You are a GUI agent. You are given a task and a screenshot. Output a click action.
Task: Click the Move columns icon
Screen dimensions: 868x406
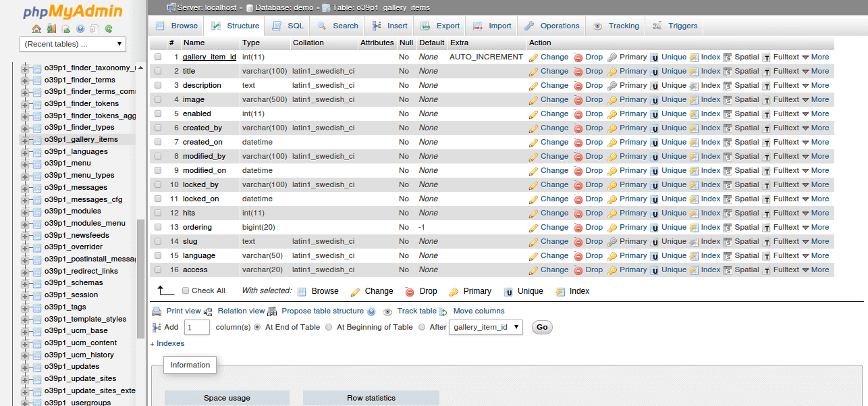pyautogui.click(x=443, y=312)
